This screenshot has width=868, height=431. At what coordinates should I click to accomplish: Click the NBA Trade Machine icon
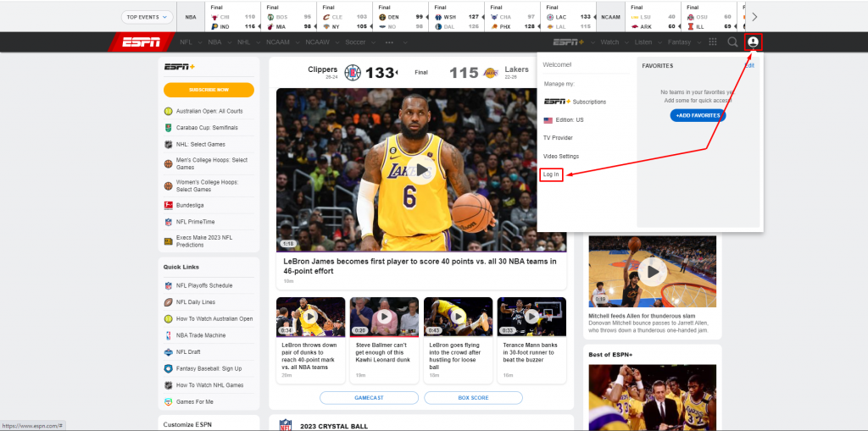[x=169, y=335]
